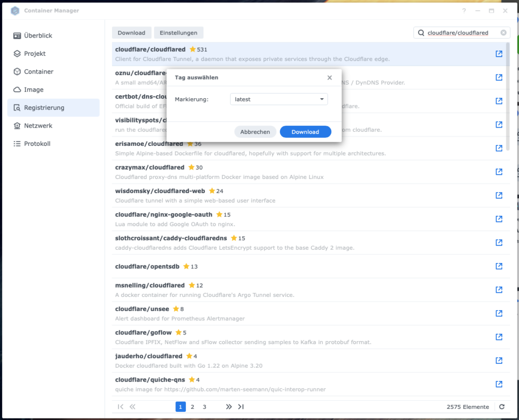
Task: Click the refresh icon beside 2575 Elemente
Action: point(502,407)
